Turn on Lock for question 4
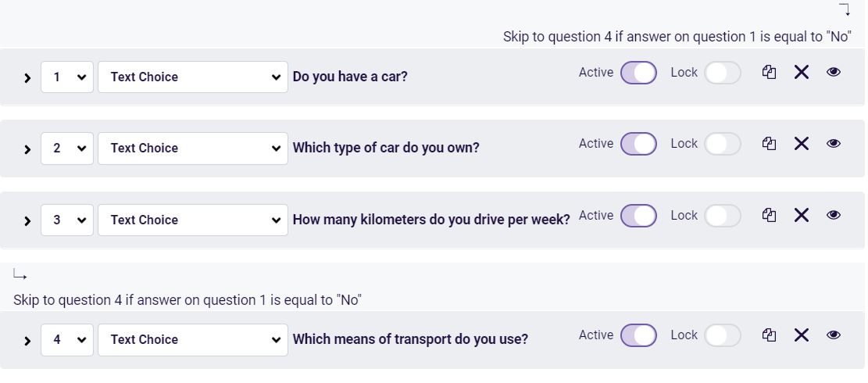Screen dimensions: 868x383 pyautogui.click(x=723, y=335)
